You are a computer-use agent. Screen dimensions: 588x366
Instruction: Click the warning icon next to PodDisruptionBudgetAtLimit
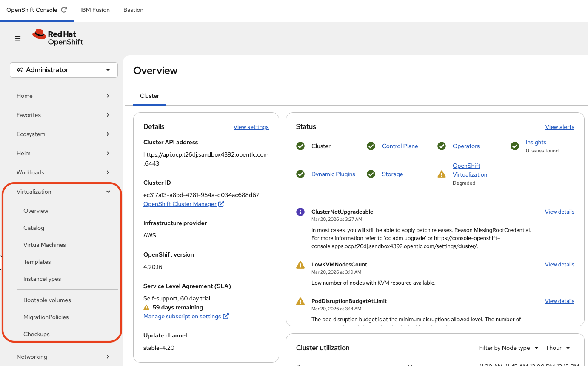click(300, 301)
